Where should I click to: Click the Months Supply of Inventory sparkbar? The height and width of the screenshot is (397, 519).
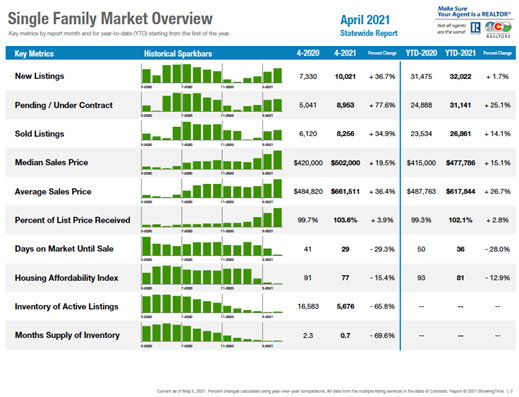212,335
